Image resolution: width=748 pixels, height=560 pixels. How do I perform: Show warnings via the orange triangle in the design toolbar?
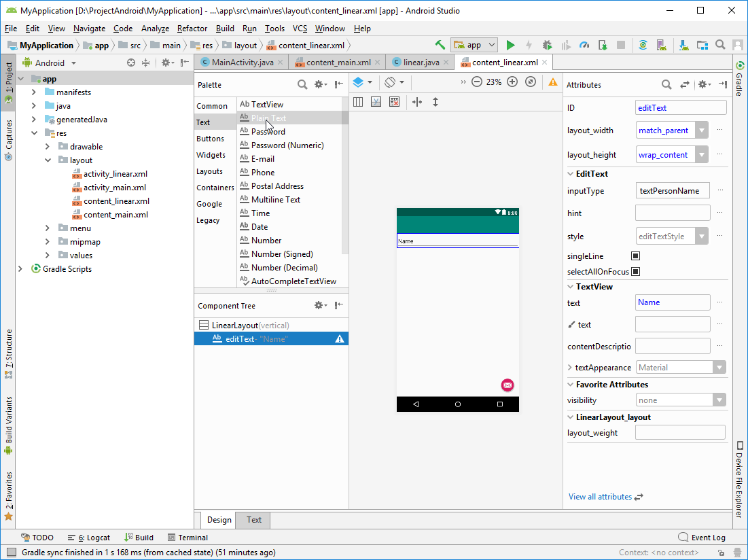click(553, 82)
